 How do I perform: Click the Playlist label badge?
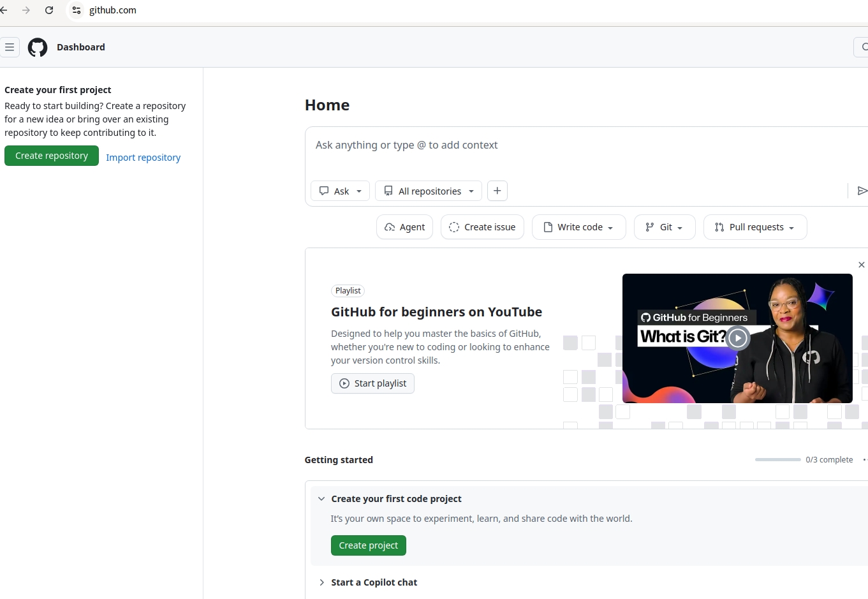tap(348, 291)
